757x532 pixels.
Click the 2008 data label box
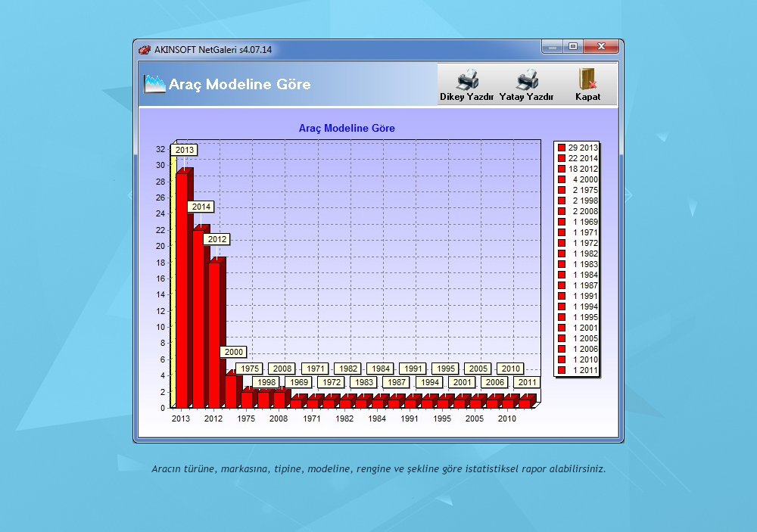(x=282, y=369)
